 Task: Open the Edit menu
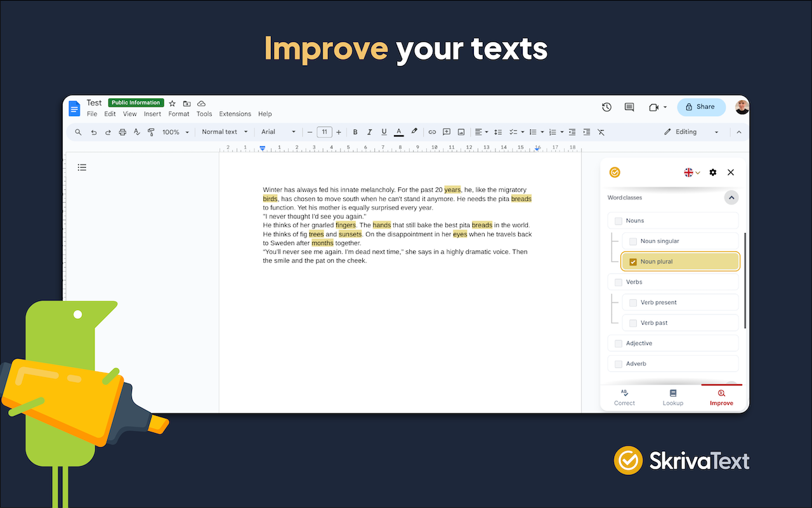click(110, 114)
